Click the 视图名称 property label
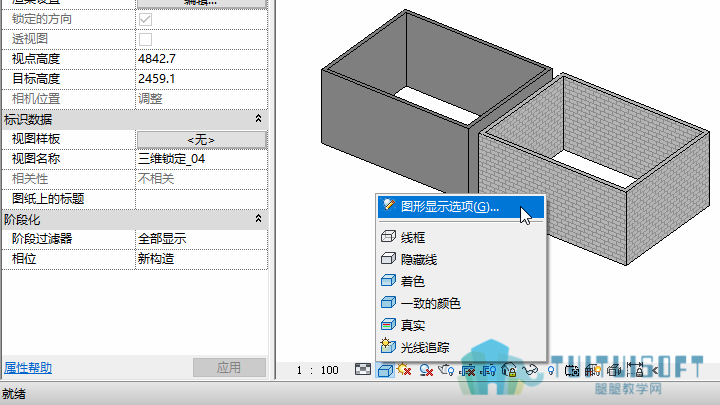The width and height of the screenshot is (720, 405). point(36,159)
